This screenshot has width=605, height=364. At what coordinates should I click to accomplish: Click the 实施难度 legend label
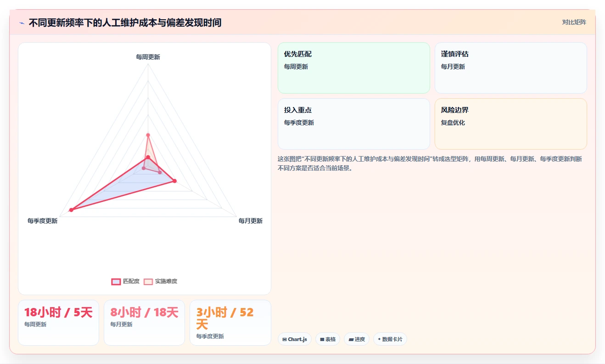click(x=166, y=281)
